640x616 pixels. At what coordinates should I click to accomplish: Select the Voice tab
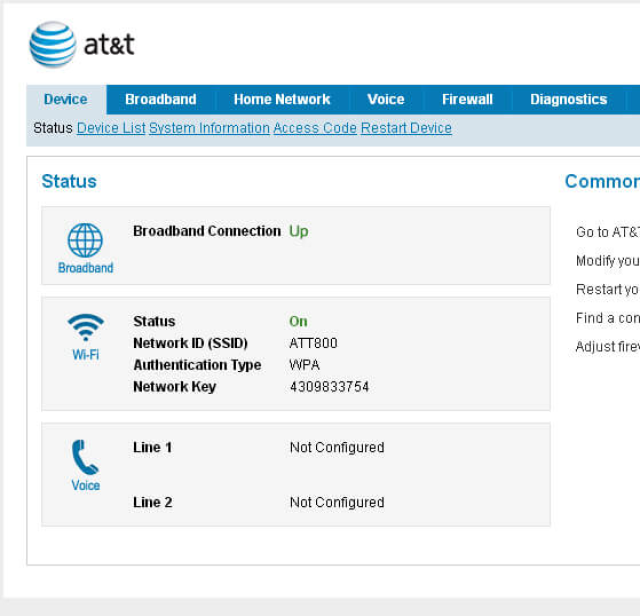pyautogui.click(x=386, y=99)
